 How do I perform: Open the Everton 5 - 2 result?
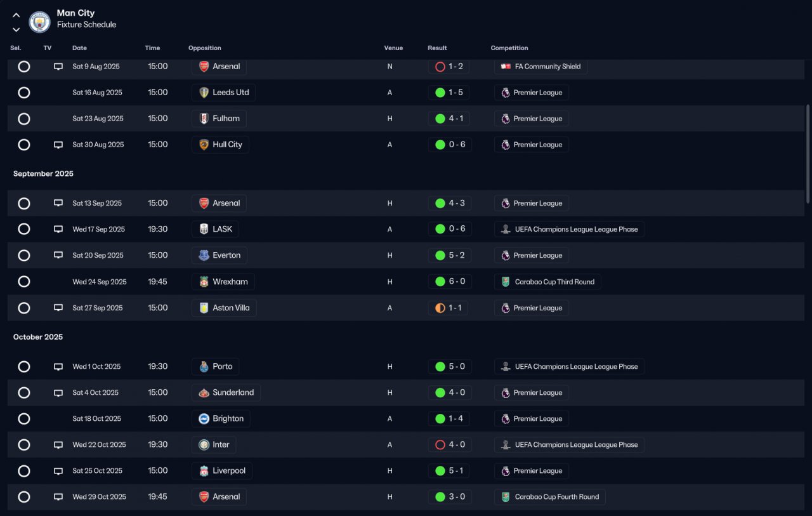point(450,256)
